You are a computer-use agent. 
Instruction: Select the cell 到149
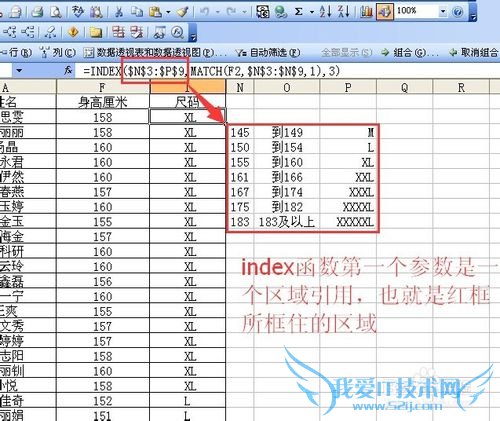point(287,132)
